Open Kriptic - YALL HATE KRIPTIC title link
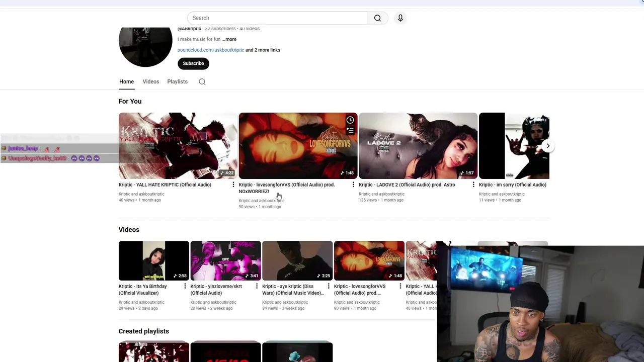Image resolution: width=644 pixels, height=362 pixels. pos(165,185)
